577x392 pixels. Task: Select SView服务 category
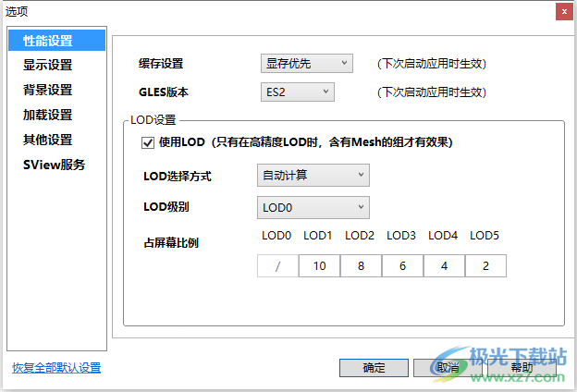54,165
